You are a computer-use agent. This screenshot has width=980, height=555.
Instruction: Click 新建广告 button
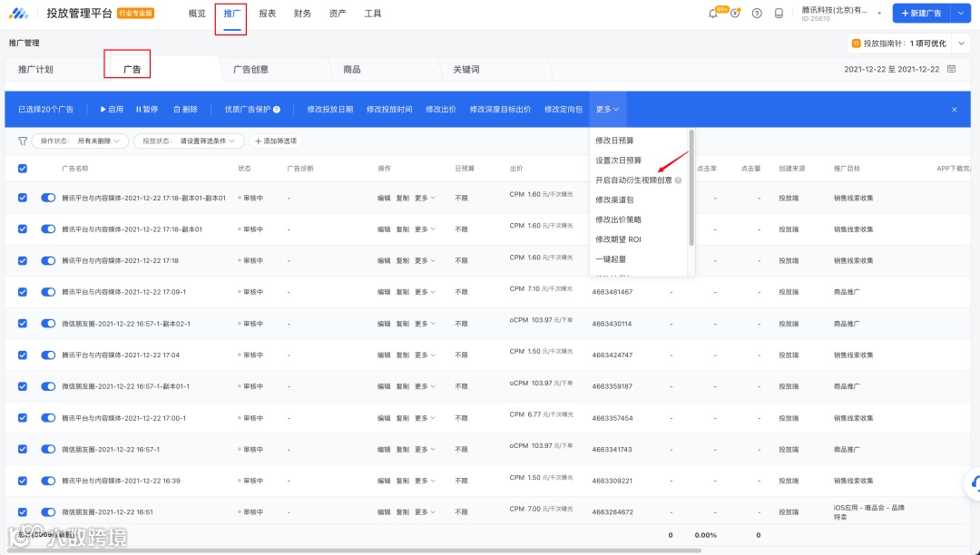(x=921, y=13)
